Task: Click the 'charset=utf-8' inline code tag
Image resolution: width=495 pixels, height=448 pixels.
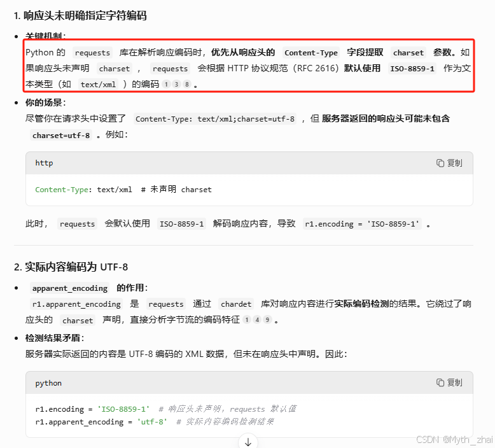Action: (x=61, y=136)
